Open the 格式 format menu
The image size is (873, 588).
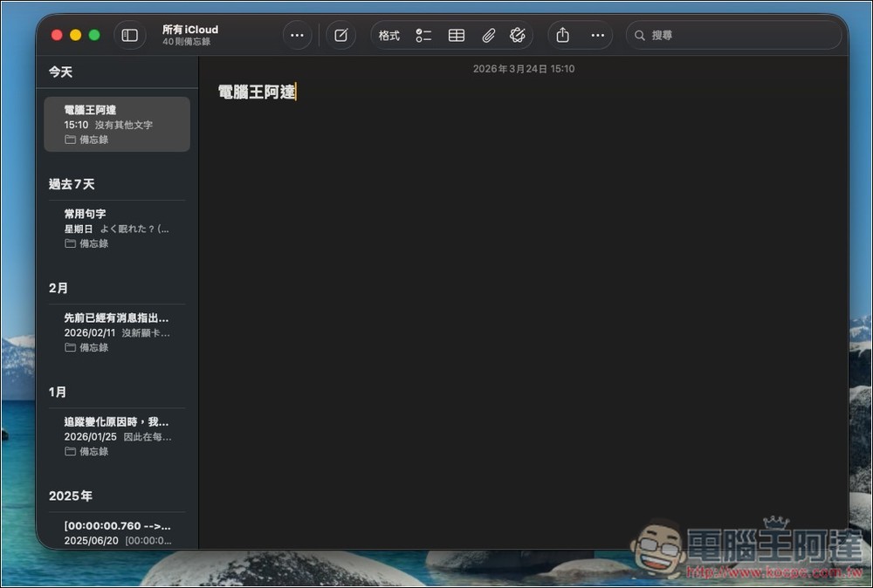pos(389,36)
